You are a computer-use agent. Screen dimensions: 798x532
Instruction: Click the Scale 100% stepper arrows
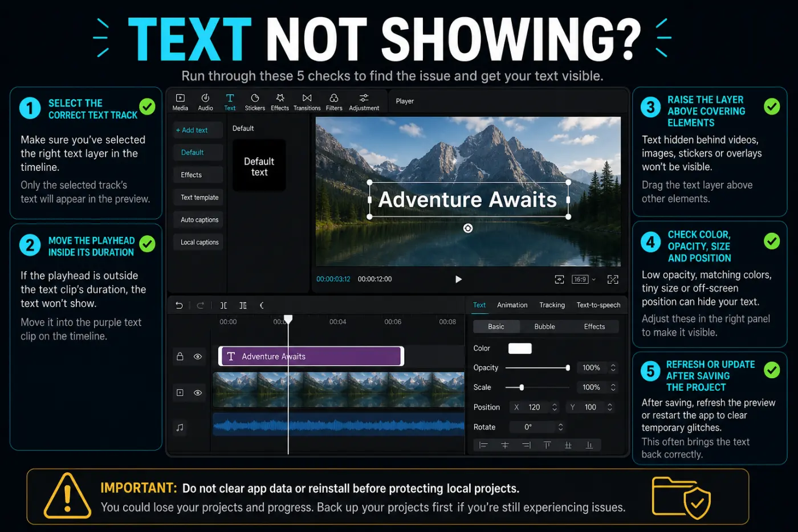pyautogui.click(x=613, y=387)
